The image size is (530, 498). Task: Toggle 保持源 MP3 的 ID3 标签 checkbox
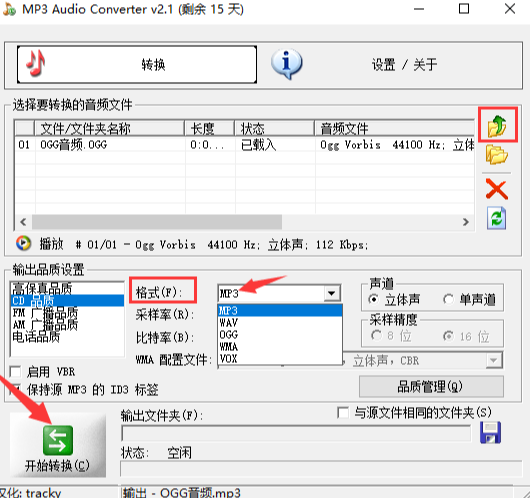pos(16,389)
